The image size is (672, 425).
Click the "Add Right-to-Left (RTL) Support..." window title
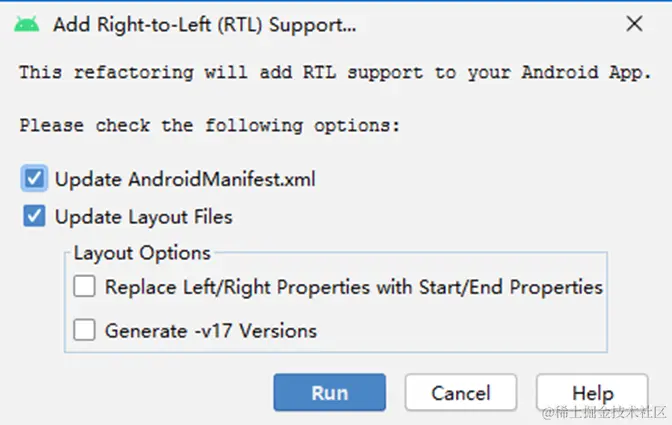(x=203, y=23)
